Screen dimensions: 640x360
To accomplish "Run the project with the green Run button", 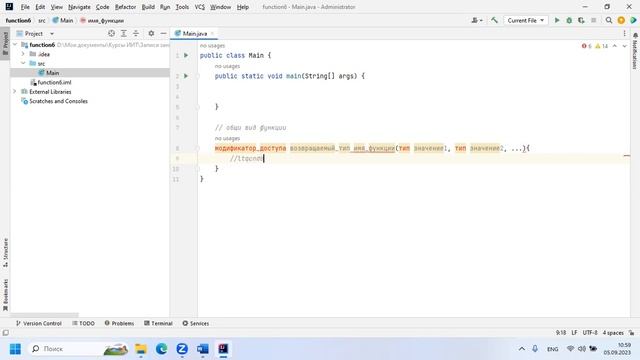I will (557, 20).
